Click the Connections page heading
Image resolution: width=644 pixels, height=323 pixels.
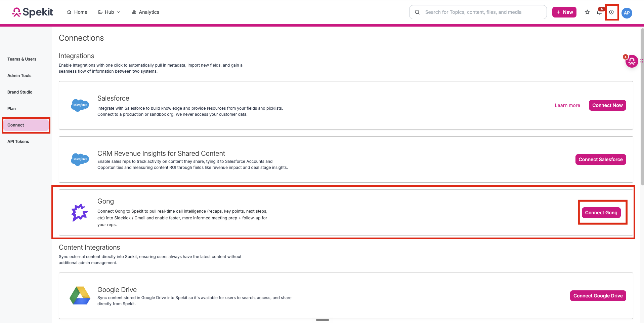click(x=81, y=38)
